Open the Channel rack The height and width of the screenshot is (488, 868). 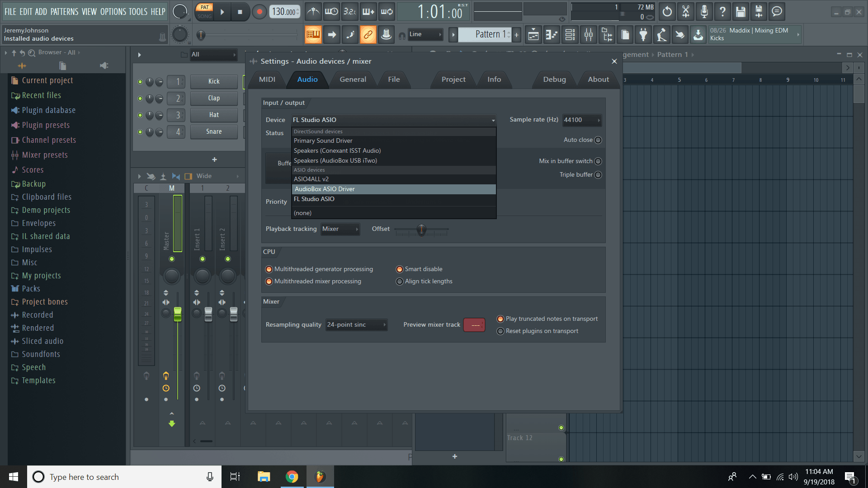[x=570, y=34]
